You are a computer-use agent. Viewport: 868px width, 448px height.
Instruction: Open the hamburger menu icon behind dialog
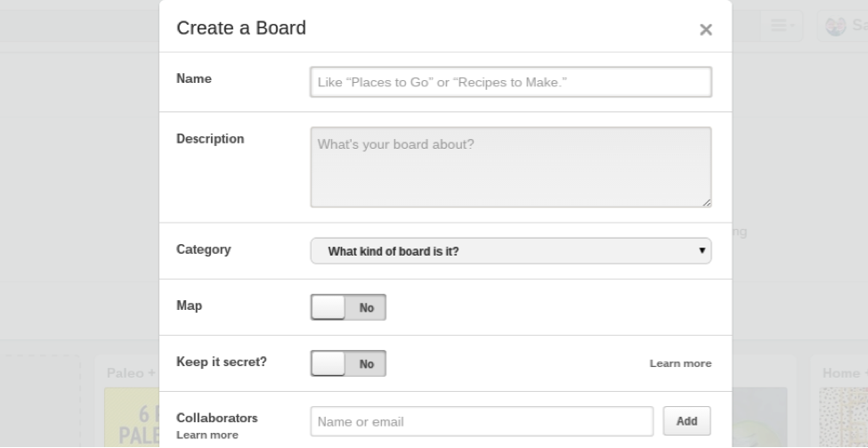tap(781, 26)
